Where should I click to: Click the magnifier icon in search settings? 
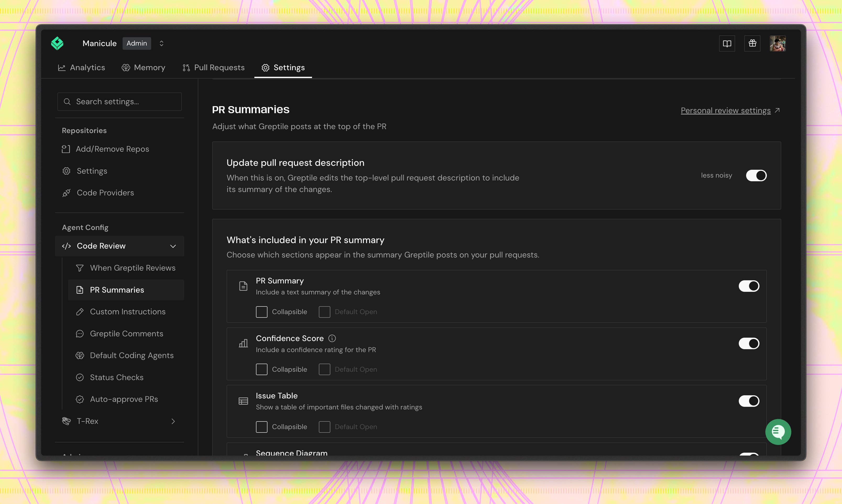pos(67,102)
